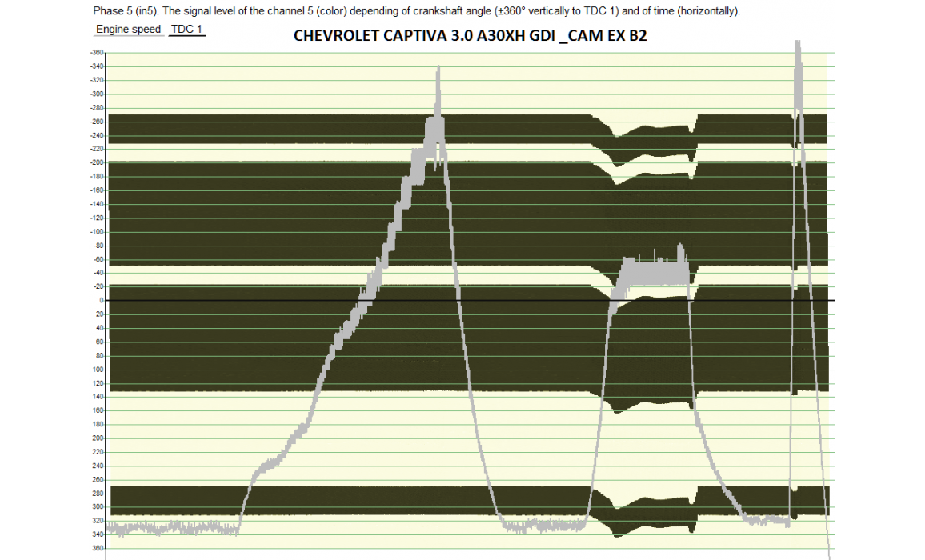Click the 60 tick on vertical axis

[99, 342]
